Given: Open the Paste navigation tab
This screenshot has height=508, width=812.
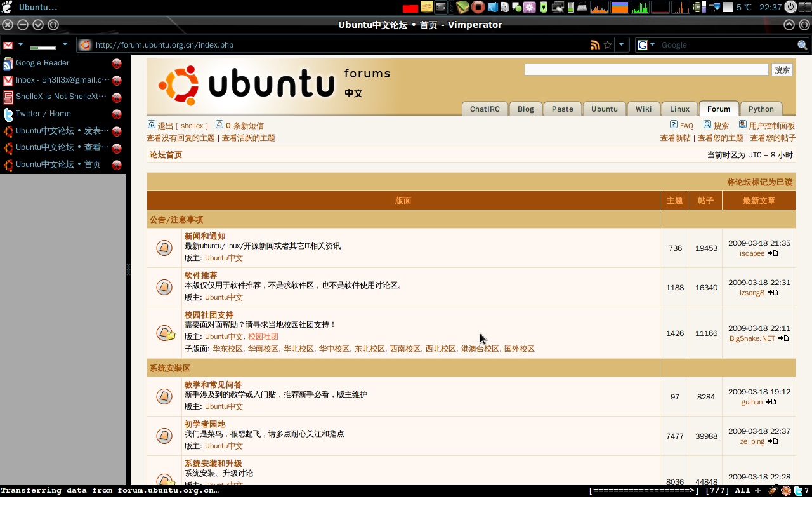Looking at the screenshot, I should (562, 109).
